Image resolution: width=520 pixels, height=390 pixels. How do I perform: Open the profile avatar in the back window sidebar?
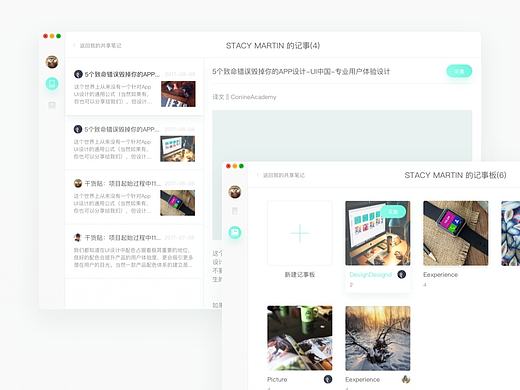point(52,62)
